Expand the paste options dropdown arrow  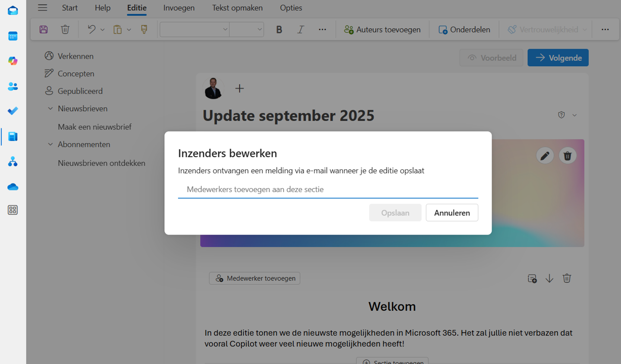(x=129, y=30)
